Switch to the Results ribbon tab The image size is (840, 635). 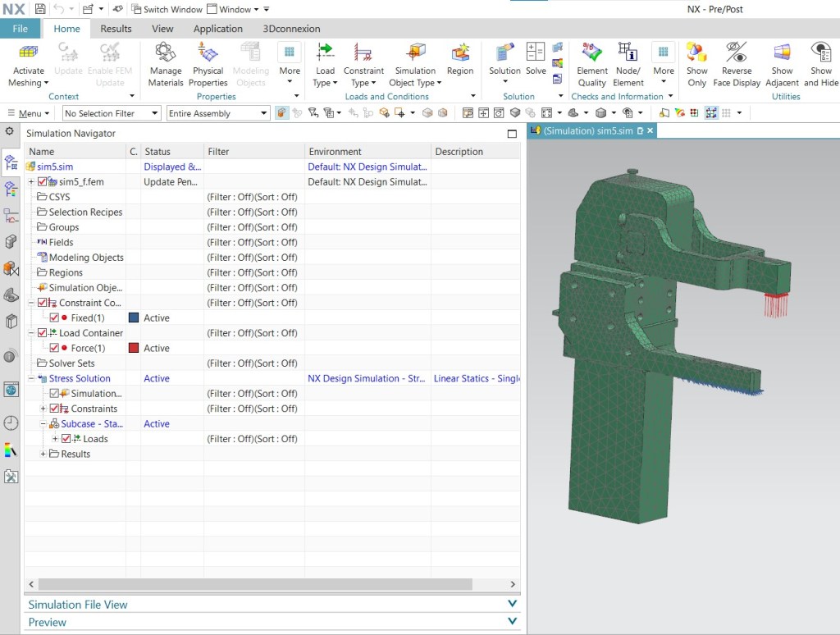click(115, 28)
